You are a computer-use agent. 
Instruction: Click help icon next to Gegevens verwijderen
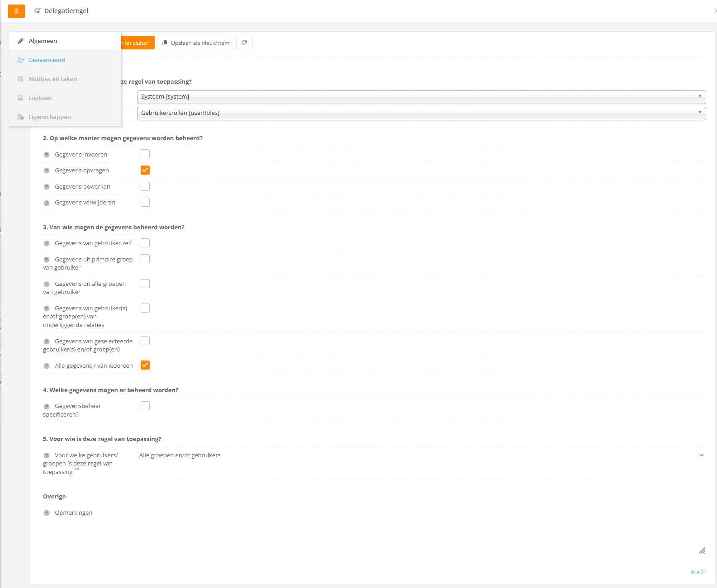(47, 203)
